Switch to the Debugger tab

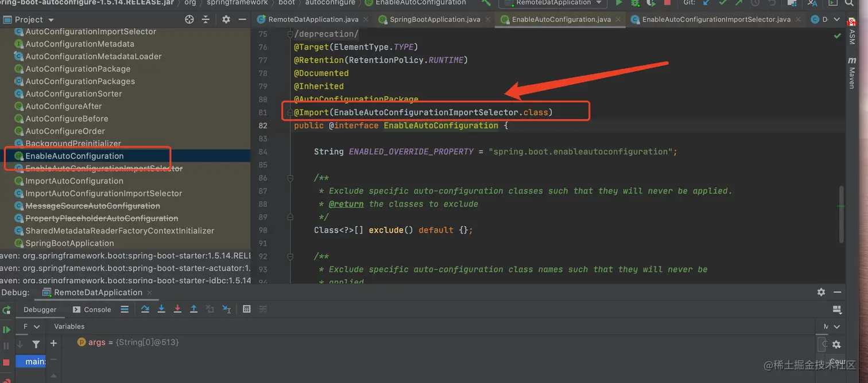pos(40,310)
